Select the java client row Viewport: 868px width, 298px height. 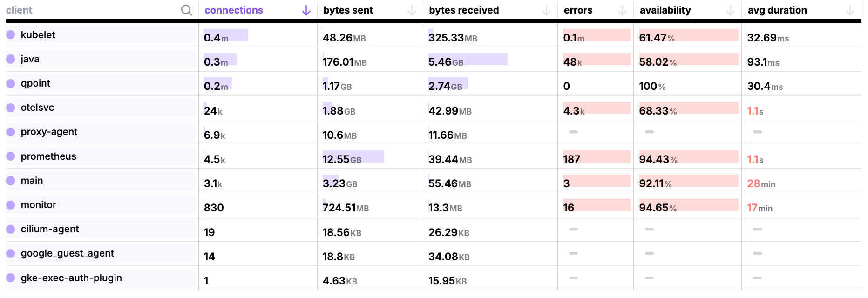tap(30, 59)
